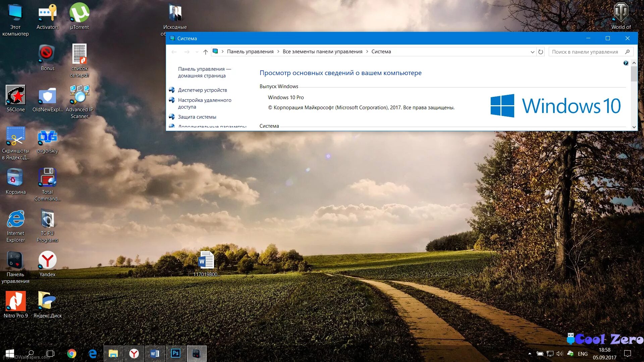Click 'Все элементы панели управления' breadcrumb
644x362 pixels.
(322, 52)
